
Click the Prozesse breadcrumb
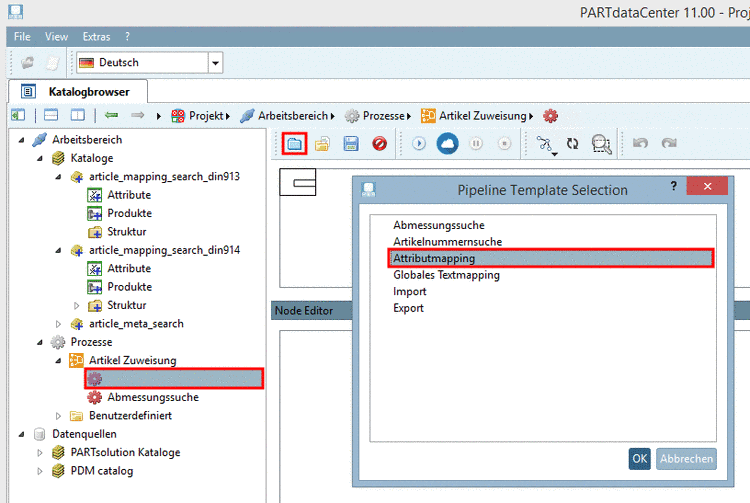click(384, 116)
